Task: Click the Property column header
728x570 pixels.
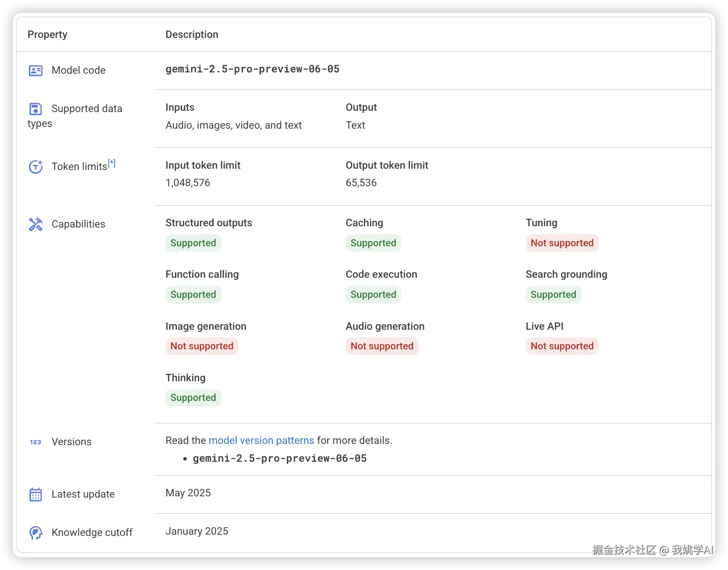Action: click(x=47, y=35)
